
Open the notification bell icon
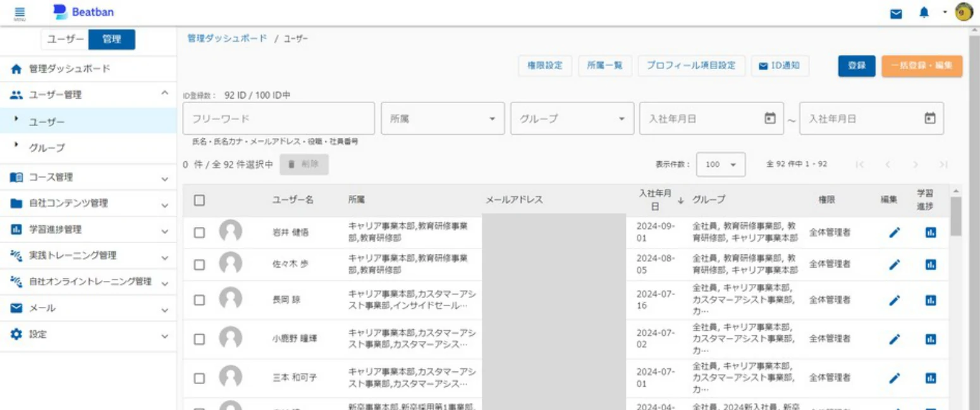tap(924, 13)
